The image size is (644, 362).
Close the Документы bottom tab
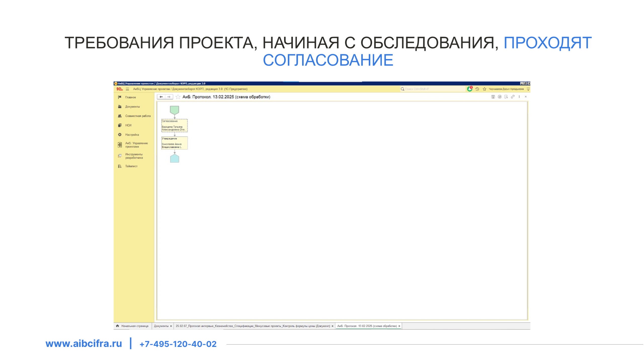click(171, 326)
